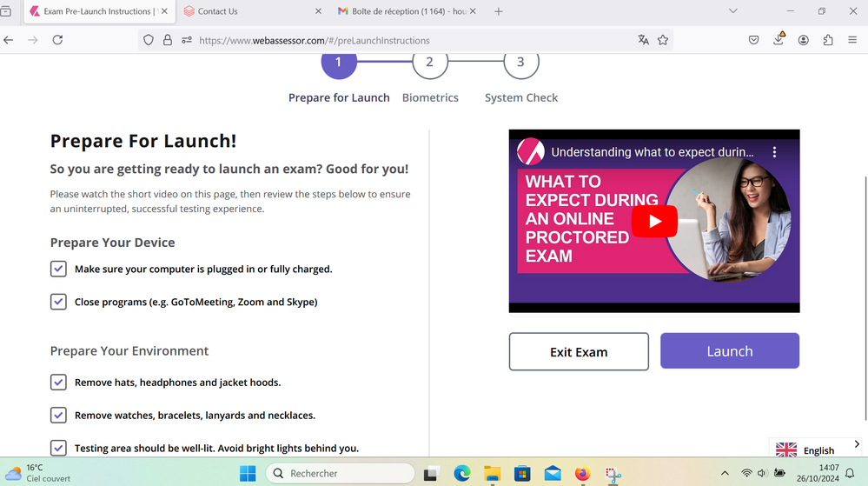Reload the page with the refresh icon

[57, 40]
